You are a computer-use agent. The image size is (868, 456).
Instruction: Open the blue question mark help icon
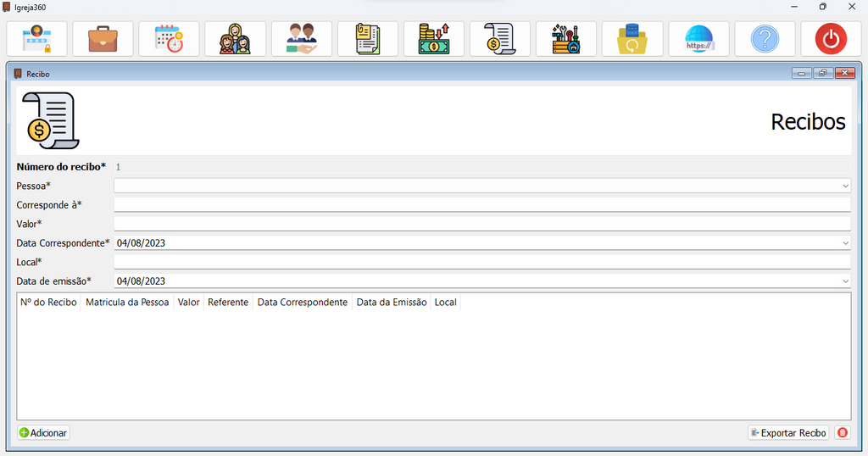click(765, 39)
